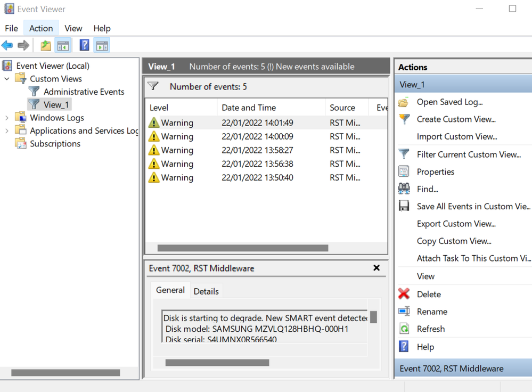Screen dimensions: 532x392
Task: Click the console tree horizontal scrollbar
Action: coord(66,373)
